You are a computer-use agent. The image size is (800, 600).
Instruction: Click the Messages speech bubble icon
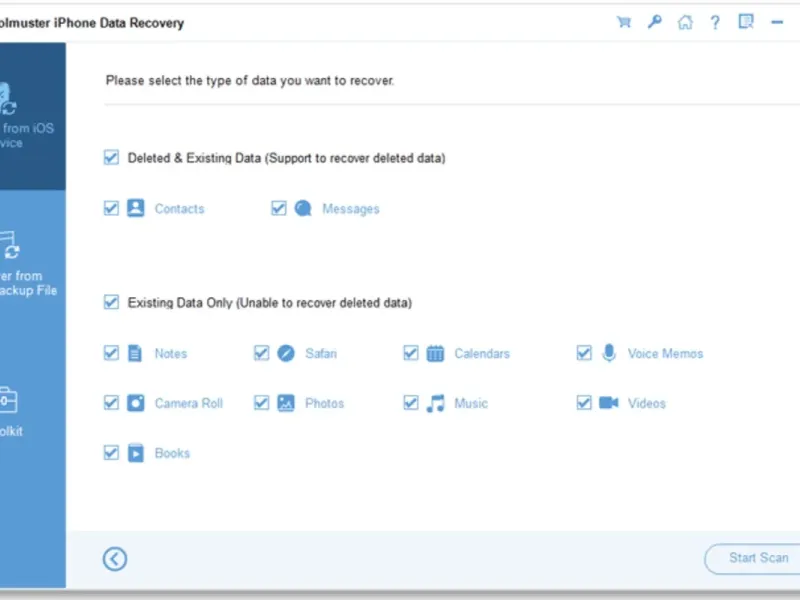(303, 208)
